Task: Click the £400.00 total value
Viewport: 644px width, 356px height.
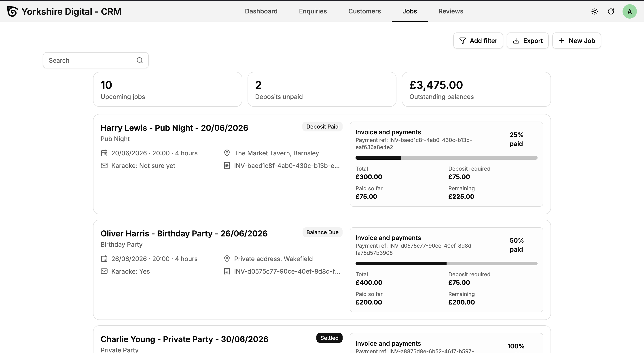Action: [369, 282]
